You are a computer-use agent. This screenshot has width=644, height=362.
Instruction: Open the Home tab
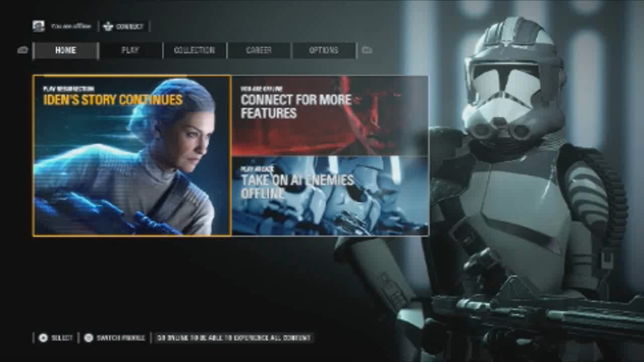coord(65,50)
